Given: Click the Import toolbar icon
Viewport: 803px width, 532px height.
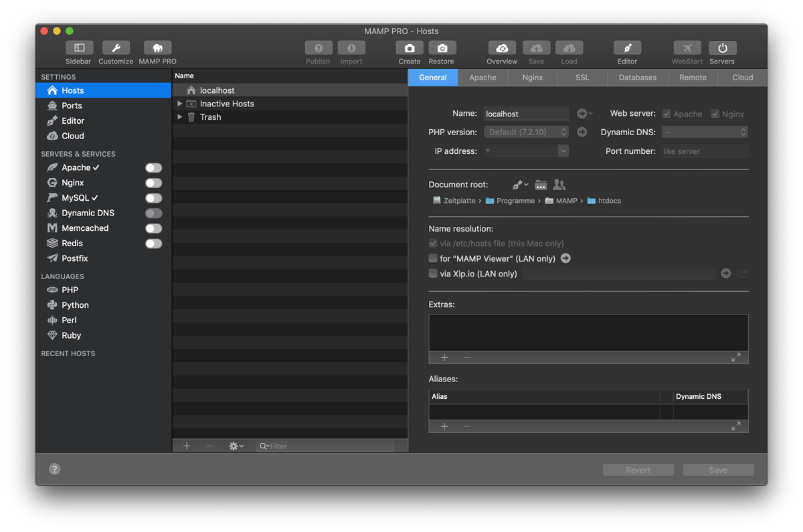Looking at the screenshot, I should [x=351, y=48].
